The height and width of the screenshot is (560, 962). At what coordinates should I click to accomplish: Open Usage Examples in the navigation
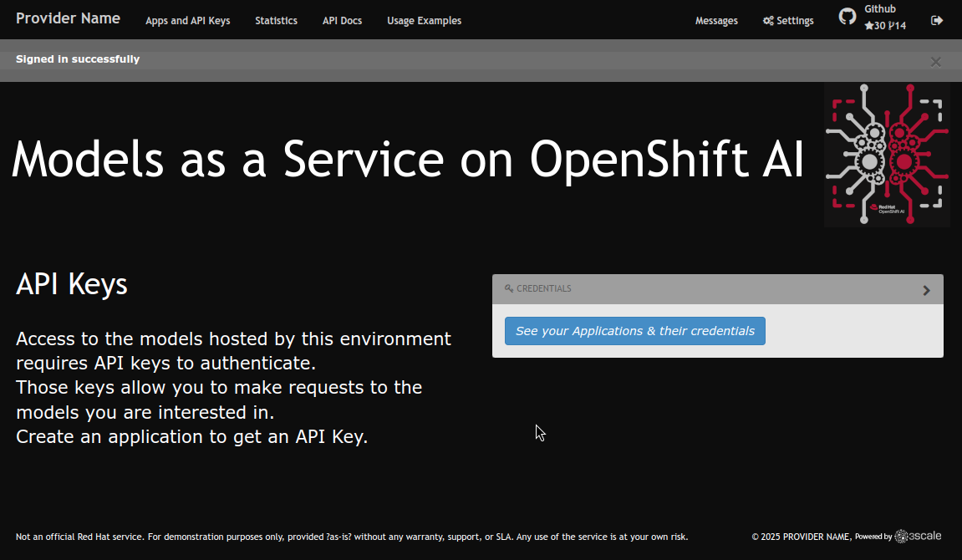[x=424, y=21]
